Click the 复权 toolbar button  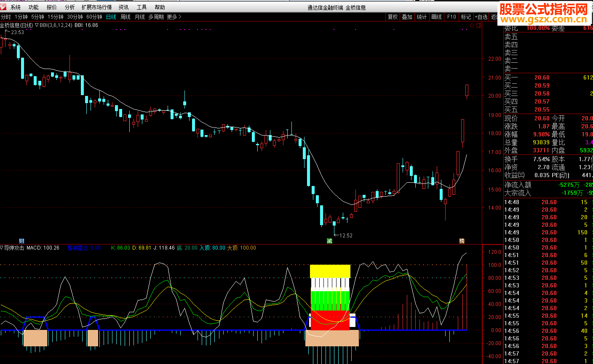393,17
